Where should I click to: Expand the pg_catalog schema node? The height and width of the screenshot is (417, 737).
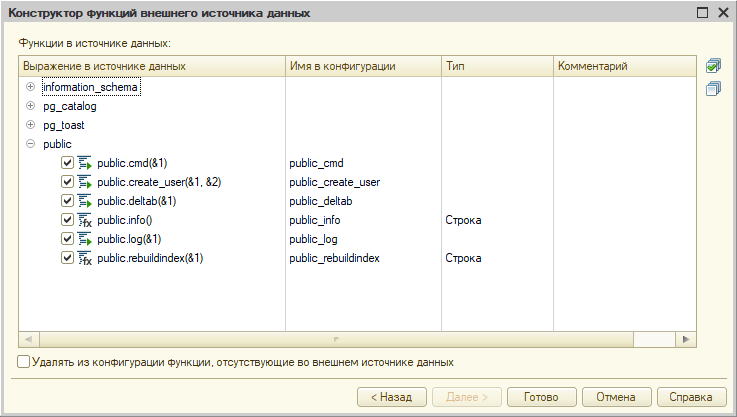(30, 106)
